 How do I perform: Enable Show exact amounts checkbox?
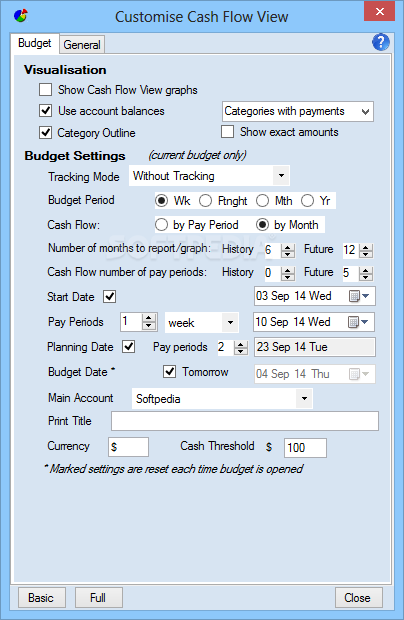pos(227,132)
